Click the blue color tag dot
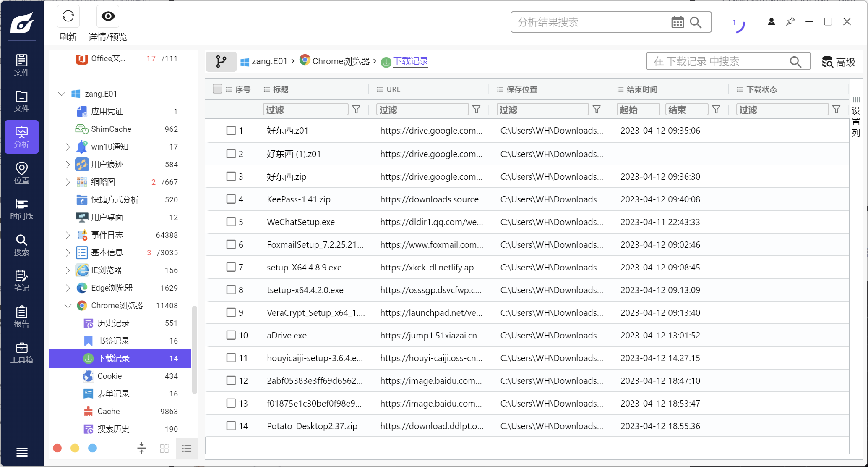868x467 pixels. tap(93, 448)
